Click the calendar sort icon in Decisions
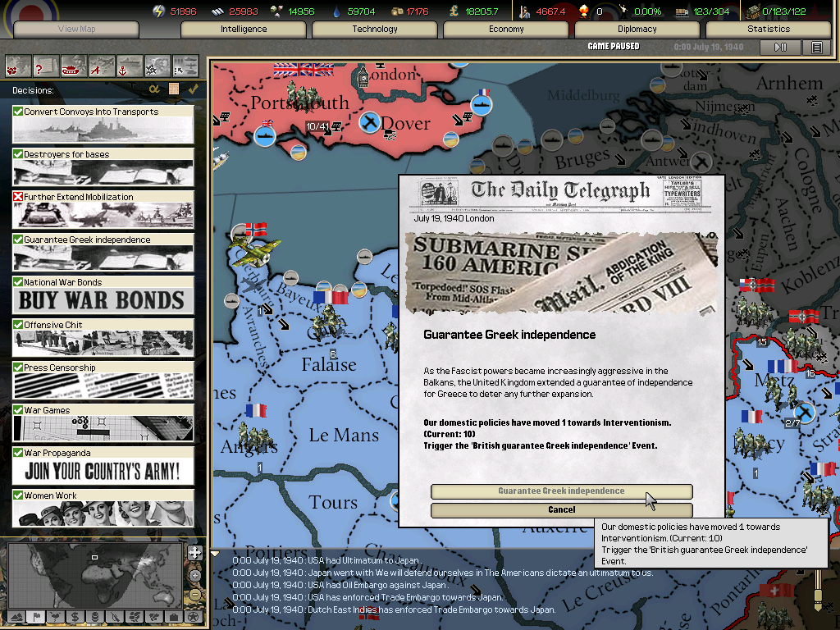Screen dimensions: 840x630 point(174,89)
